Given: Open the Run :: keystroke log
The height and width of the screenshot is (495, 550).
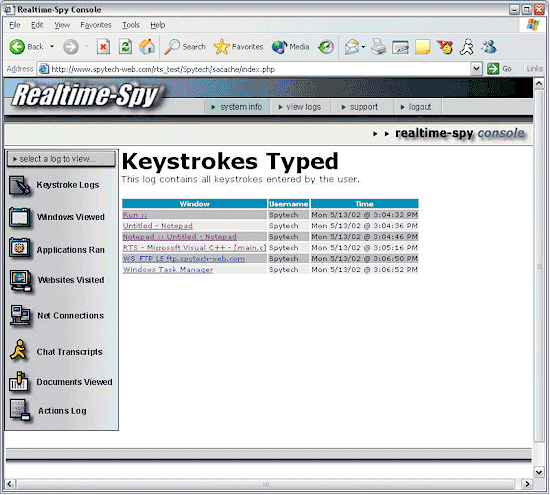Looking at the screenshot, I should click(x=135, y=215).
